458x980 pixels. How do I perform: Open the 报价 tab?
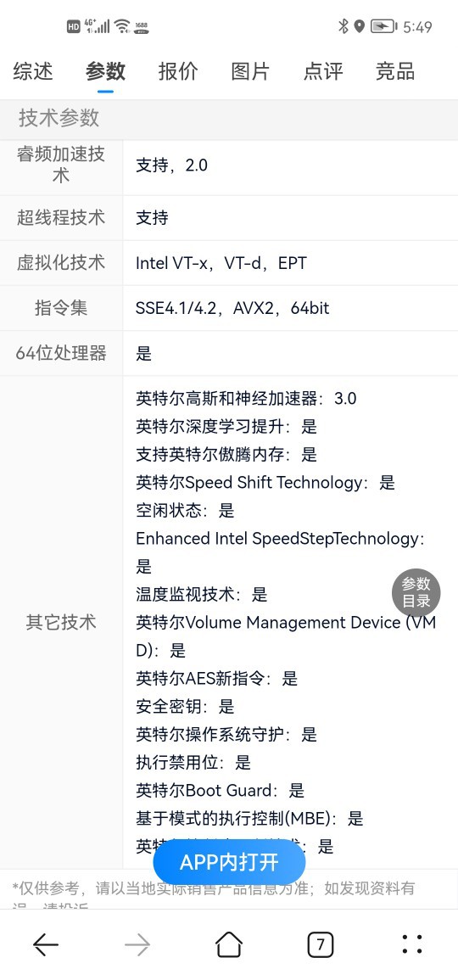pos(178,71)
